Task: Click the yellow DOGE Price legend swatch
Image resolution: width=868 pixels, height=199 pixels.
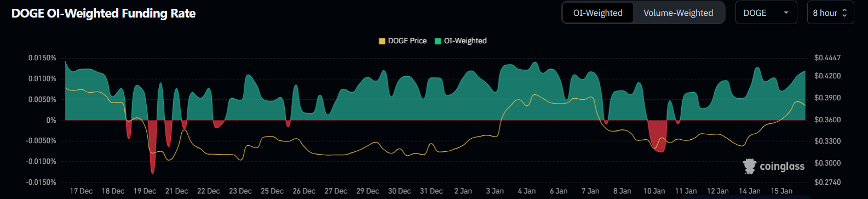Action: coord(382,41)
